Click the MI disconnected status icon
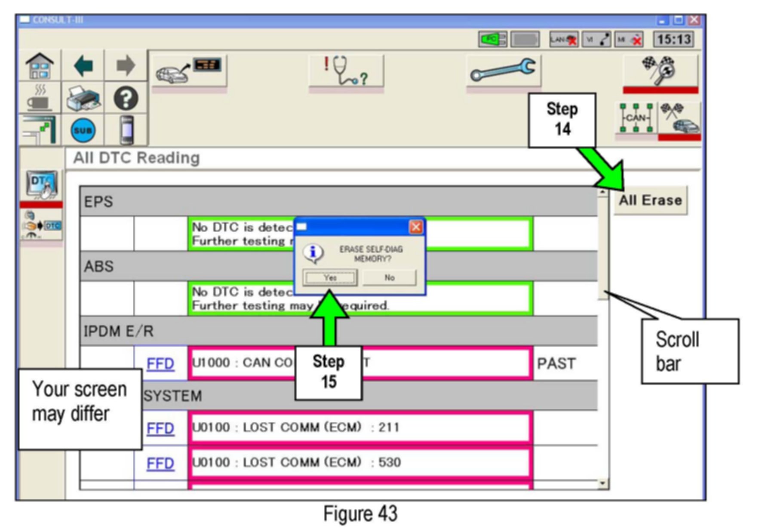The image size is (759, 532). point(629,40)
